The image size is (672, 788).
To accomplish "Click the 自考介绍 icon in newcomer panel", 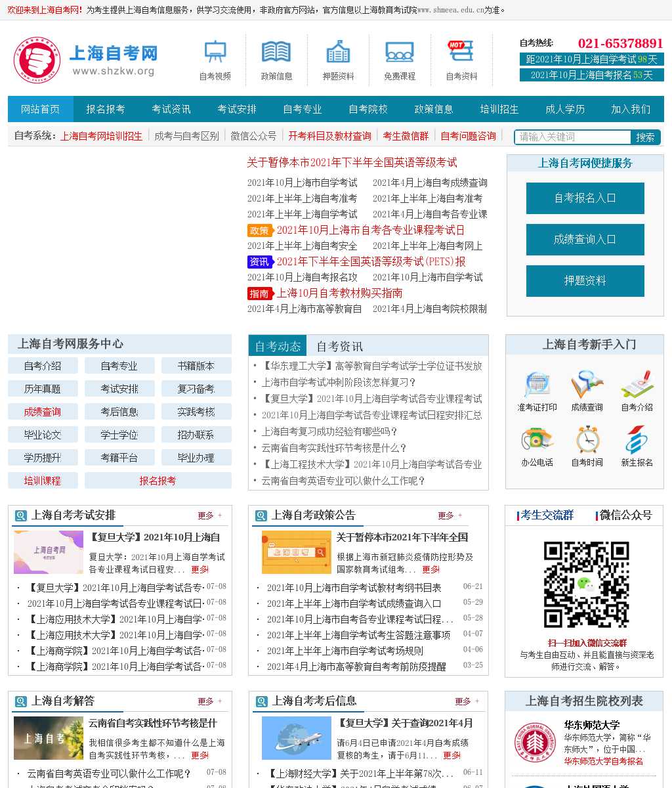I will coord(637,384).
